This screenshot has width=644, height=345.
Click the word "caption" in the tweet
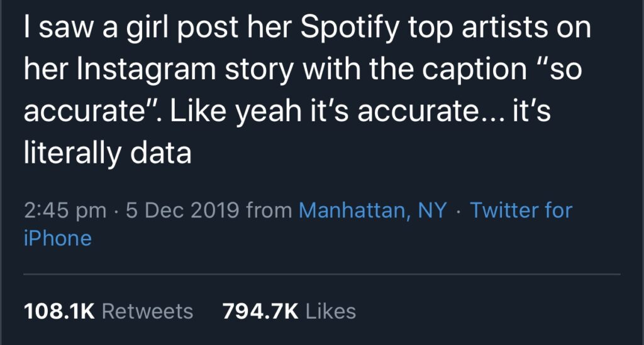(474, 70)
